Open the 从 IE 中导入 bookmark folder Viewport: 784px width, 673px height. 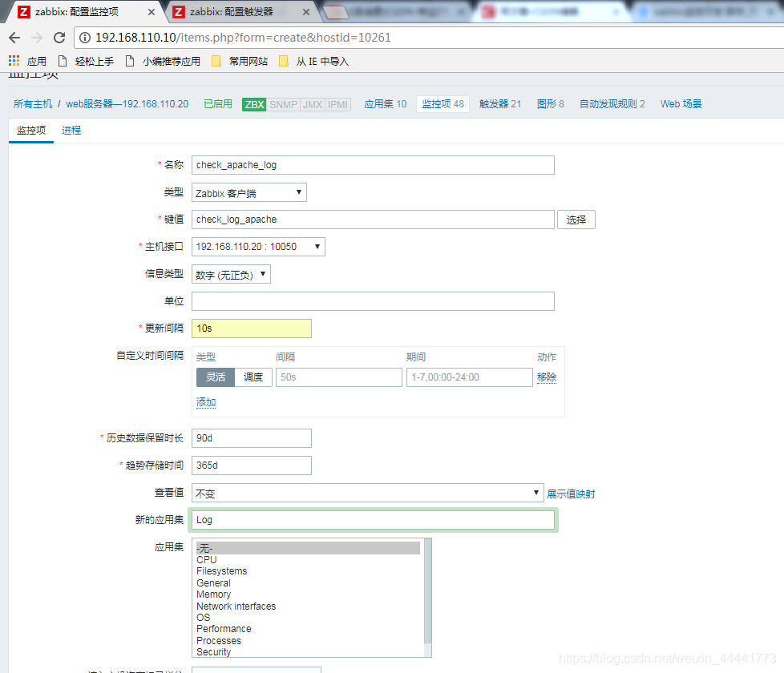coord(314,61)
